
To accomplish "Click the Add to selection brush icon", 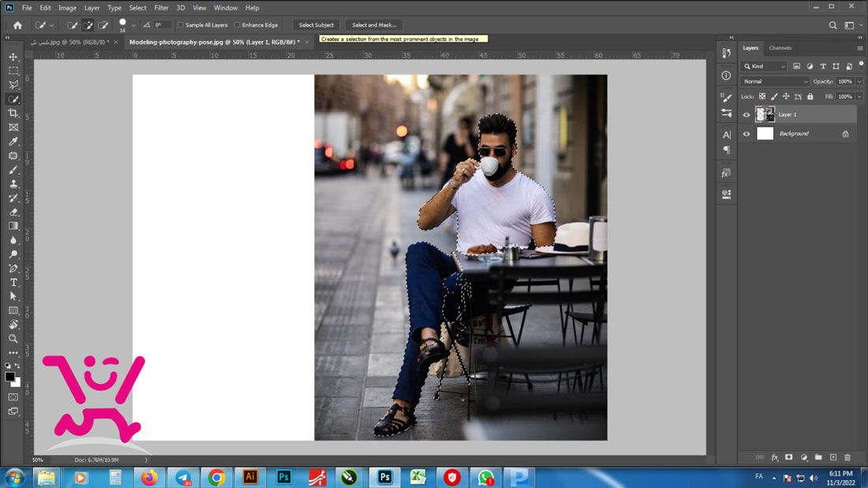I will (88, 25).
